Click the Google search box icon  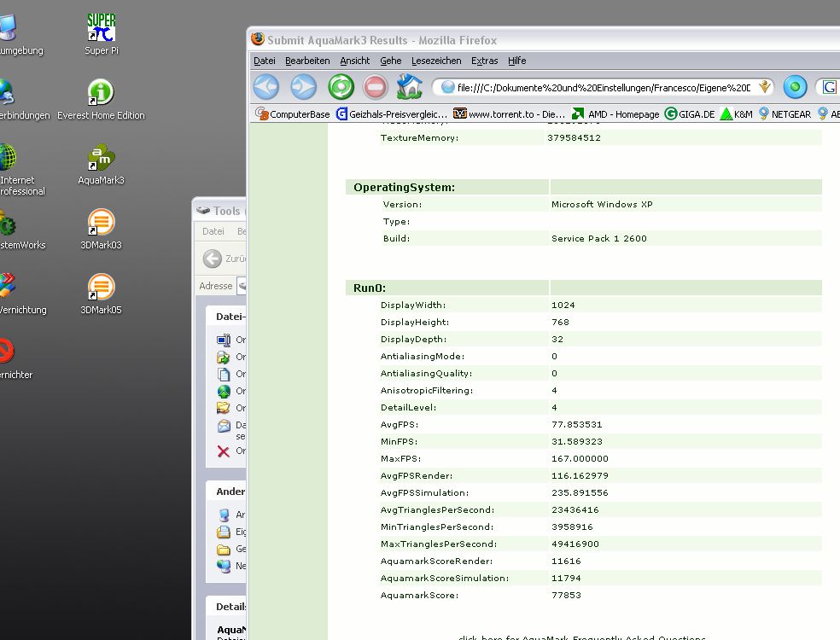[x=829, y=87]
